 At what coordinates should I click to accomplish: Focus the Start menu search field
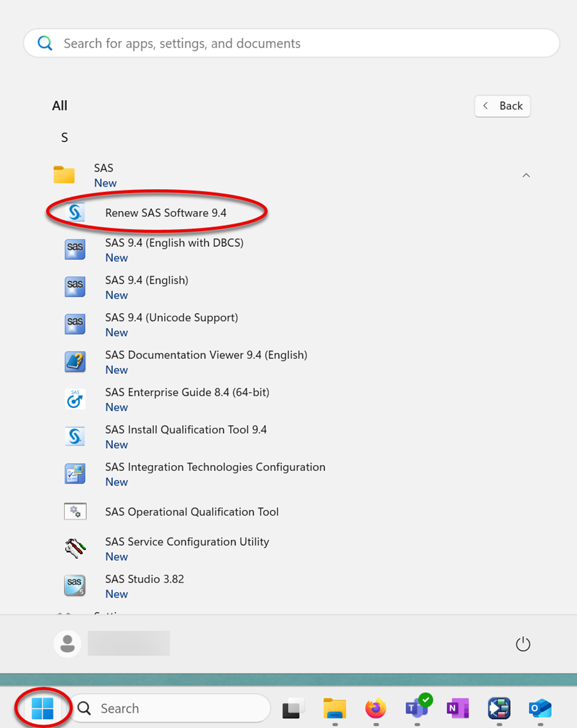[x=292, y=43]
